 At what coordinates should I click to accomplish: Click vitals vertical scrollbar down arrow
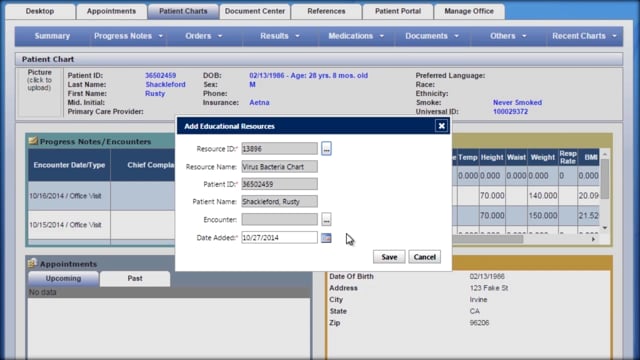[605, 228]
